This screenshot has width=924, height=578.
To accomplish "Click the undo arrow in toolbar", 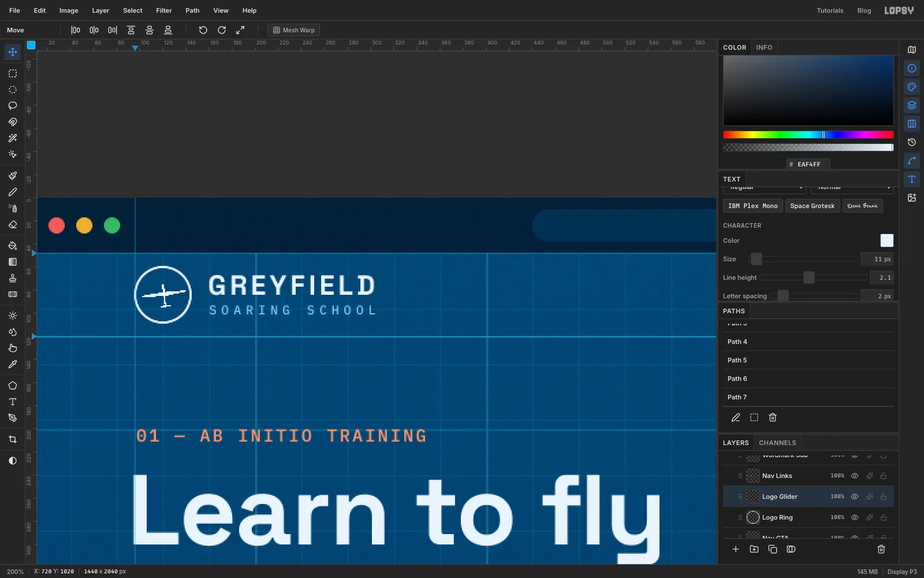I will pos(203,30).
